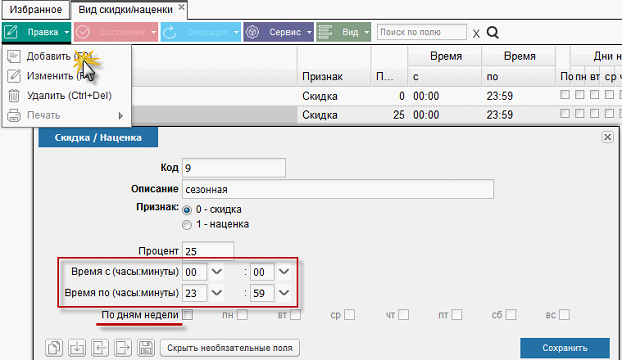
Task: Click the copy record icon
Action: (54, 348)
